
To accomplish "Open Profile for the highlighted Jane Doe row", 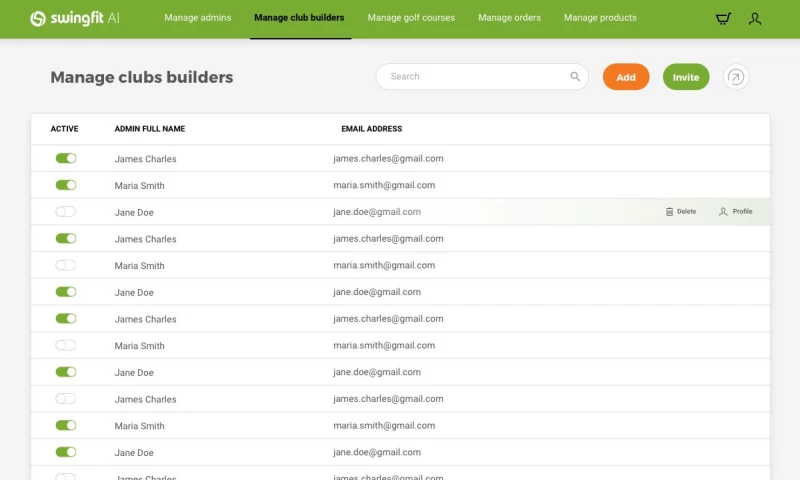I will pyautogui.click(x=735, y=212).
